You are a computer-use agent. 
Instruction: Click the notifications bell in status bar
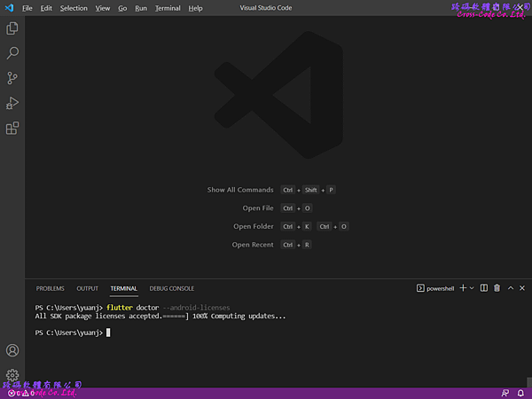pyautogui.click(x=520, y=393)
